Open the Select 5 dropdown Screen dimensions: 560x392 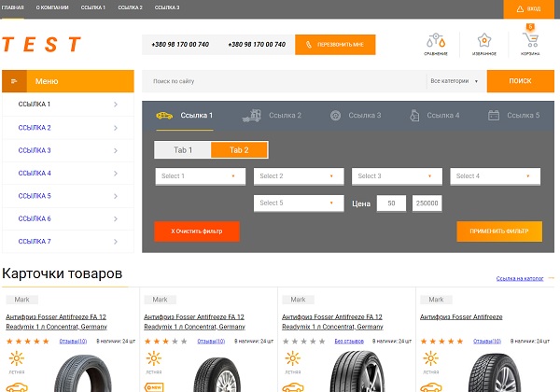point(299,203)
